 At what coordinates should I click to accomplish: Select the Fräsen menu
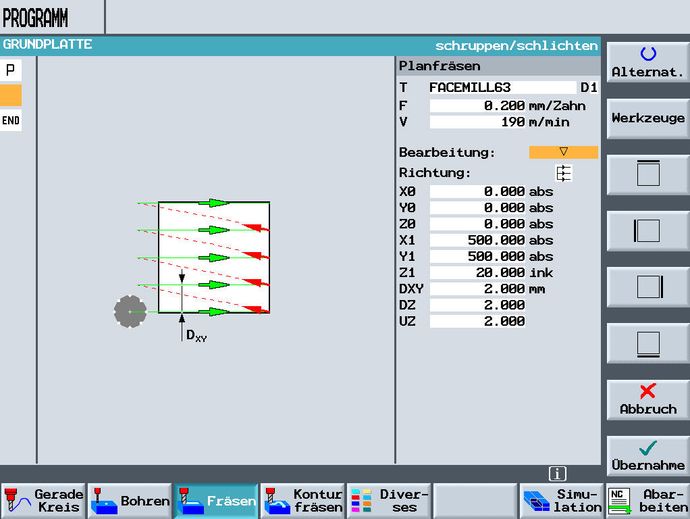pos(216,501)
